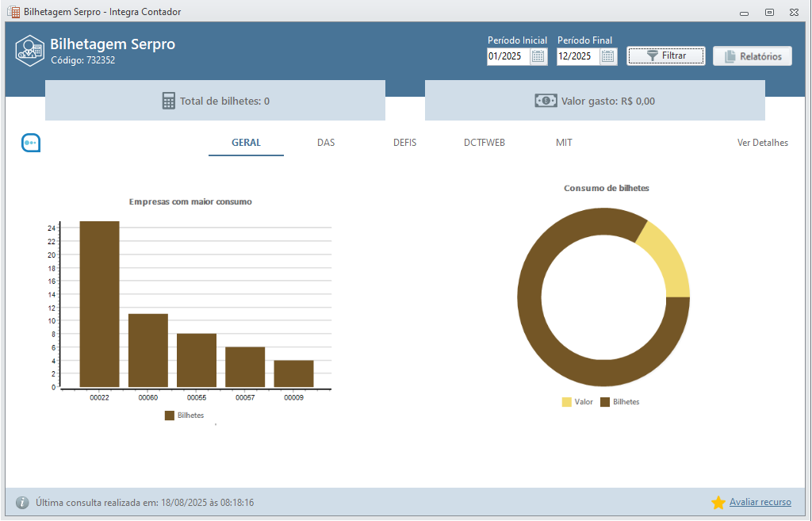Click the Avaliar recurso link
Screen dimensions: 812x521
[760, 502]
